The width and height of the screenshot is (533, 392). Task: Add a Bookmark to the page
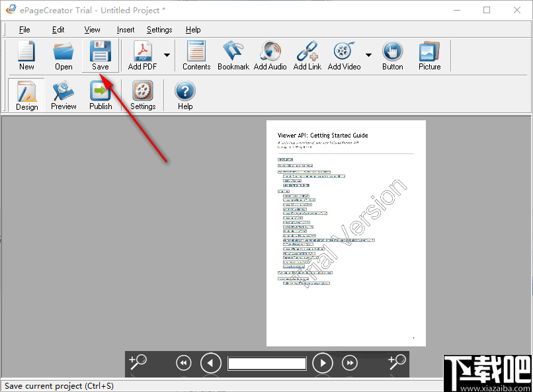(x=233, y=56)
